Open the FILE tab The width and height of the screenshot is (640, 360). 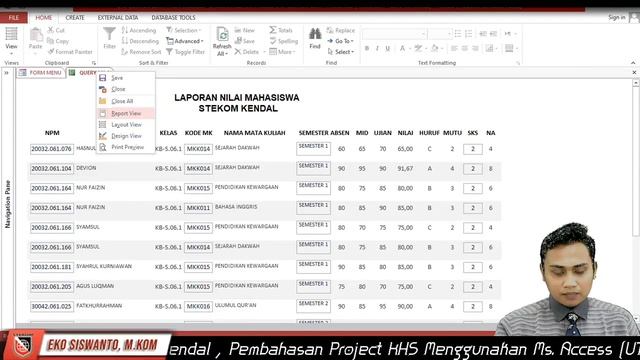click(x=13, y=18)
